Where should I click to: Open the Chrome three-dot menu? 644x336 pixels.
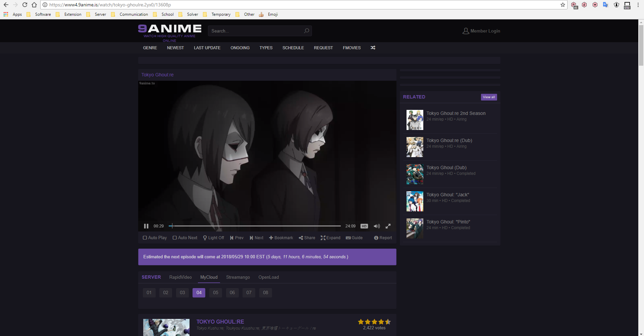click(x=638, y=5)
